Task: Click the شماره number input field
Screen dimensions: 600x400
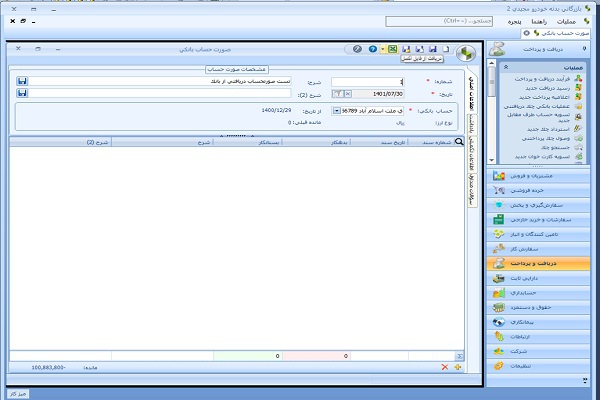Action: coord(367,82)
